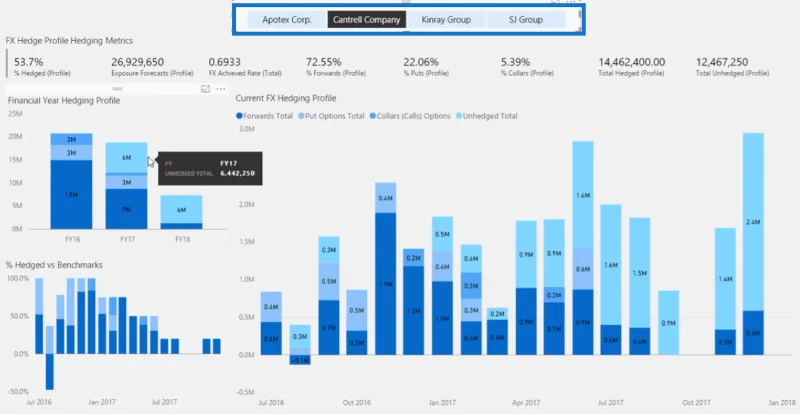Click the -50.0% axis label in benchmarks chart
800x414 pixels.
[19, 392]
